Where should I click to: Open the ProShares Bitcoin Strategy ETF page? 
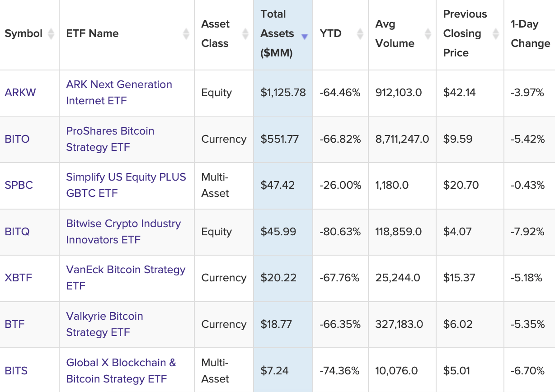[110, 139]
